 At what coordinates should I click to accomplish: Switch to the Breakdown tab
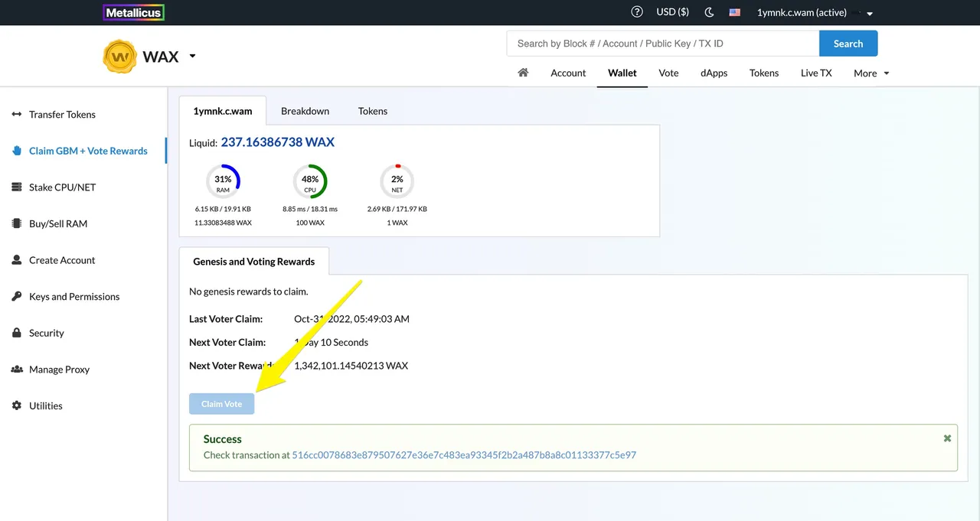coord(305,111)
